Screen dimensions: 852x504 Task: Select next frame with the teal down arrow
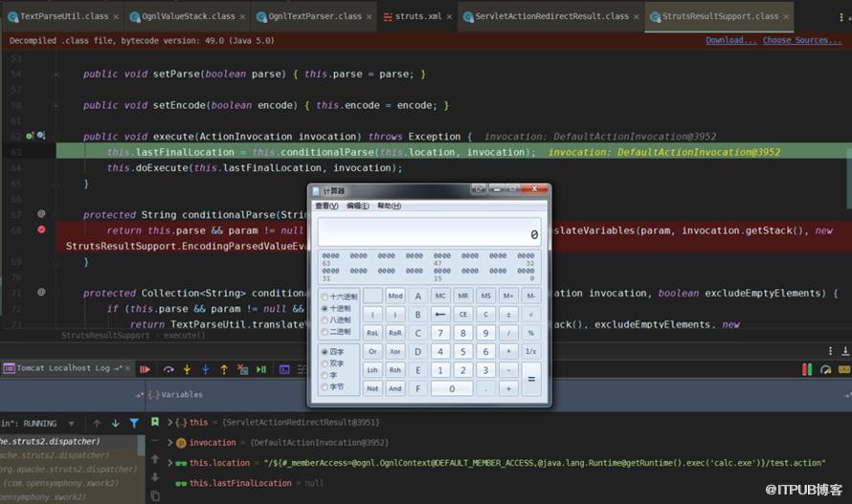coord(115,423)
